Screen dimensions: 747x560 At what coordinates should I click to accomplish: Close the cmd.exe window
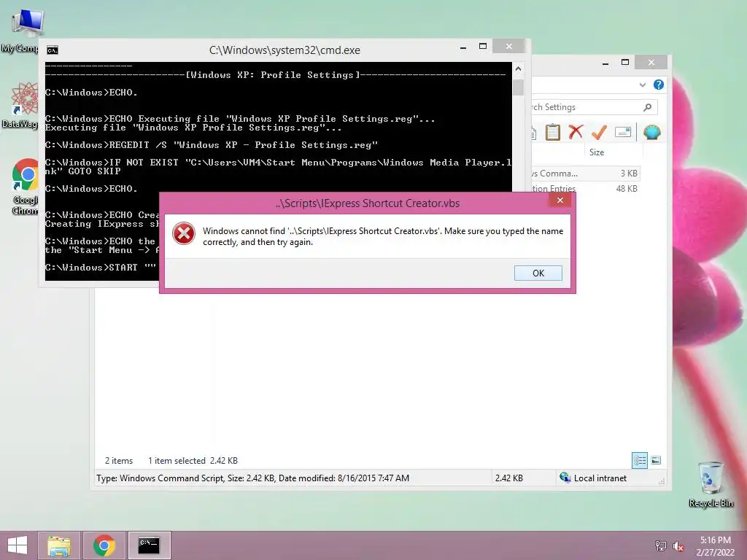pos(508,46)
